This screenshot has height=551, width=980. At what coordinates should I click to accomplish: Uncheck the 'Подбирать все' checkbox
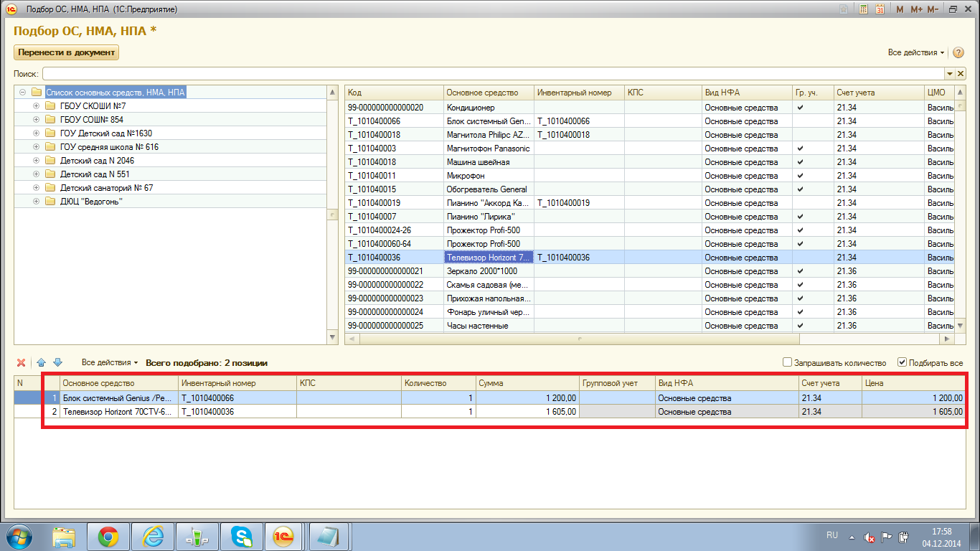click(x=903, y=363)
